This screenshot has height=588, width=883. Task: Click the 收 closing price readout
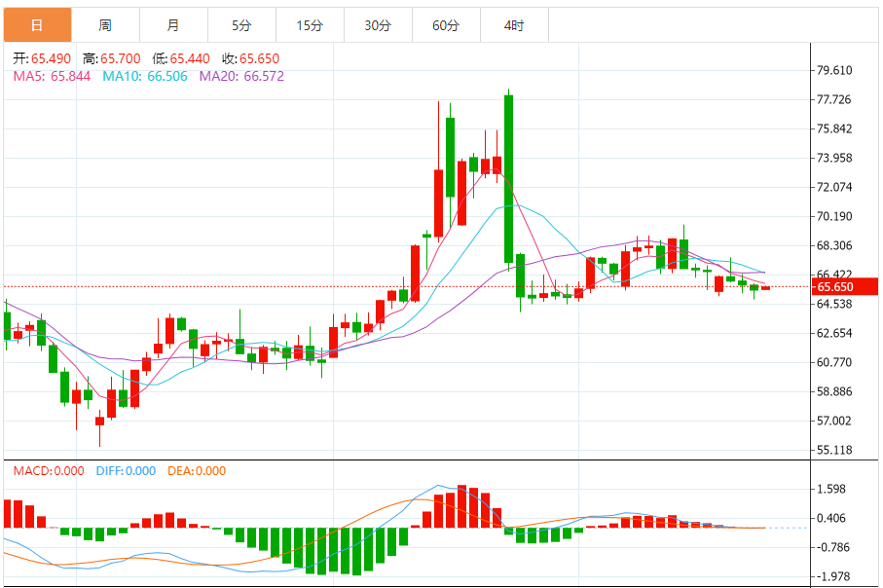[250, 58]
